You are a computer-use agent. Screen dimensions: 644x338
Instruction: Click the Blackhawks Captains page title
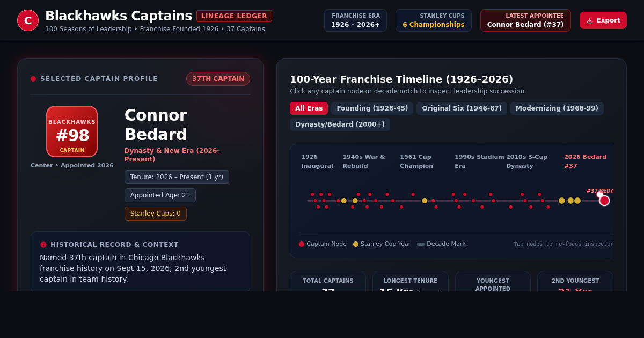[119, 16]
